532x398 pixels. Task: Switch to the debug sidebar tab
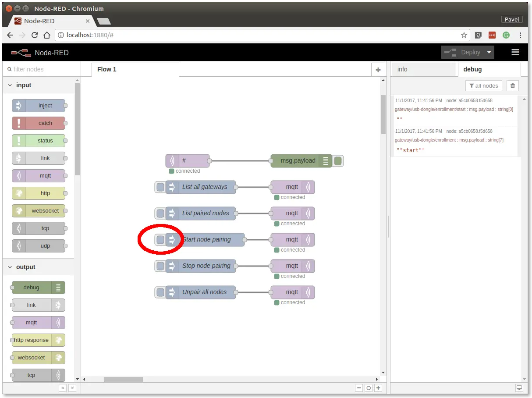click(489, 69)
